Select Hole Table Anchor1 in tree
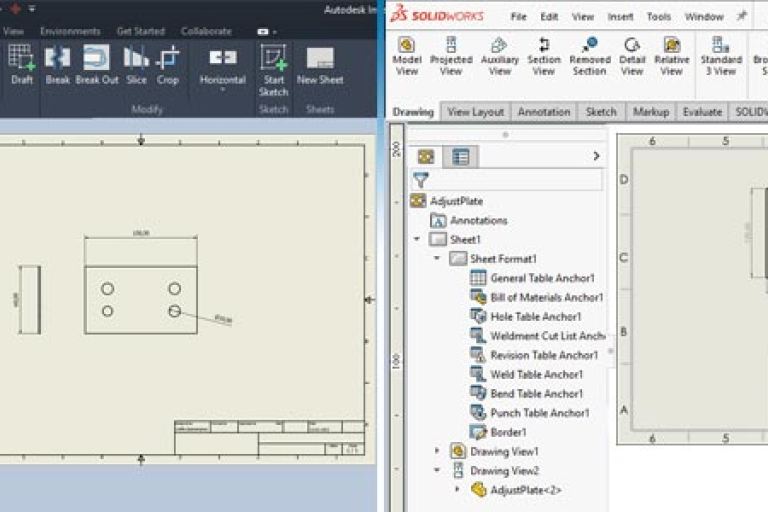Screen dimensions: 768x512 [534, 316]
